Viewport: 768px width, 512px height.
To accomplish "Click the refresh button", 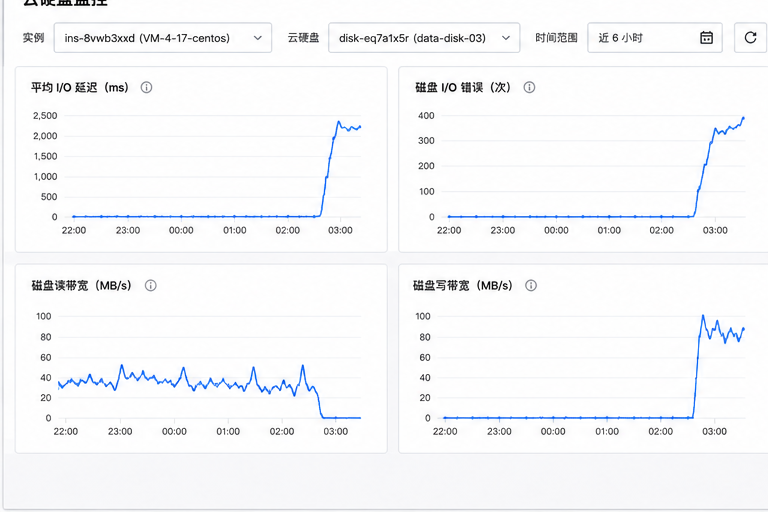I will tap(750, 38).
